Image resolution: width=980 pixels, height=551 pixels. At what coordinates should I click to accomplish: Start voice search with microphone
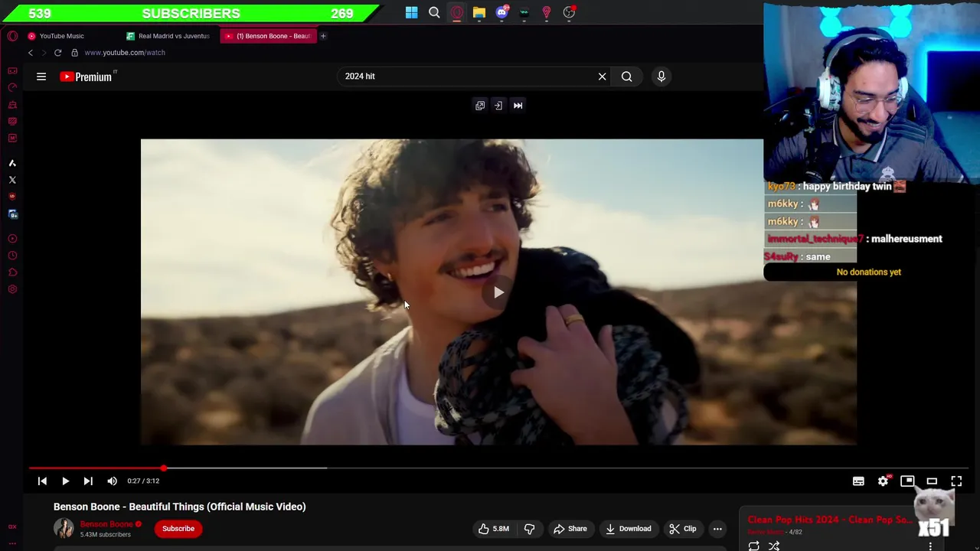[x=661, y=77]
